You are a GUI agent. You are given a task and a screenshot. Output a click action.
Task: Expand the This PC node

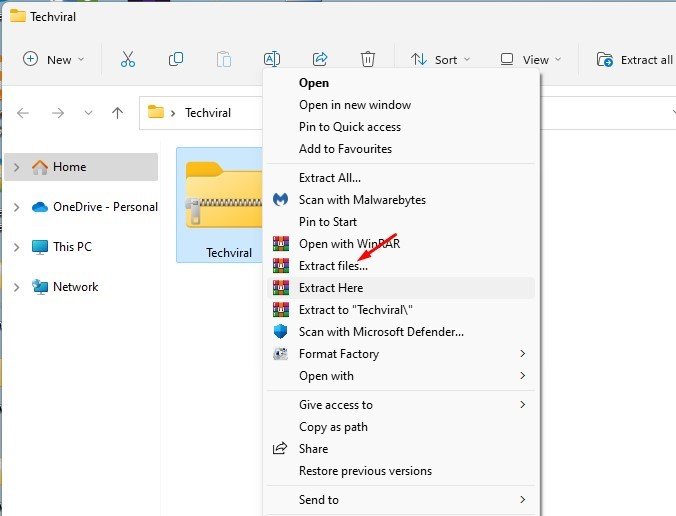(16, 247)
